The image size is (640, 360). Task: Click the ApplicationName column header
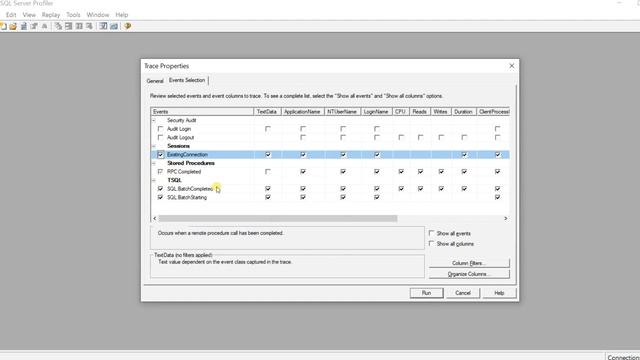point(302,111)
